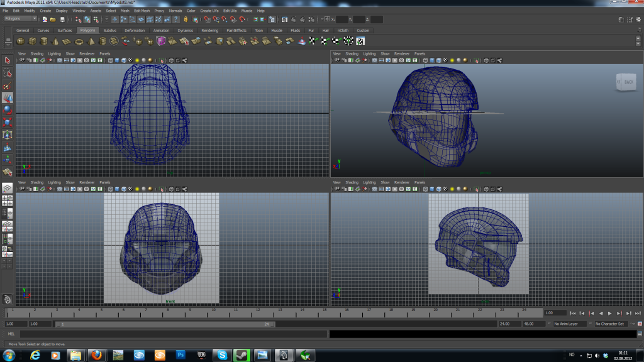644x362 pixels.
Task: Create a polygon torus from the shelf
Action: (x=79, y=41)
